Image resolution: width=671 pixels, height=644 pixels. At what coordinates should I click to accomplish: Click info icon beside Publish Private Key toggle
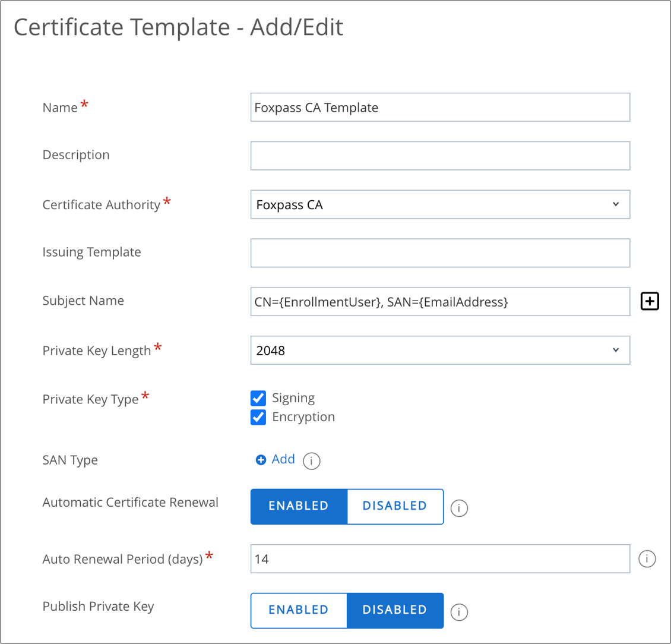(459, 612)
